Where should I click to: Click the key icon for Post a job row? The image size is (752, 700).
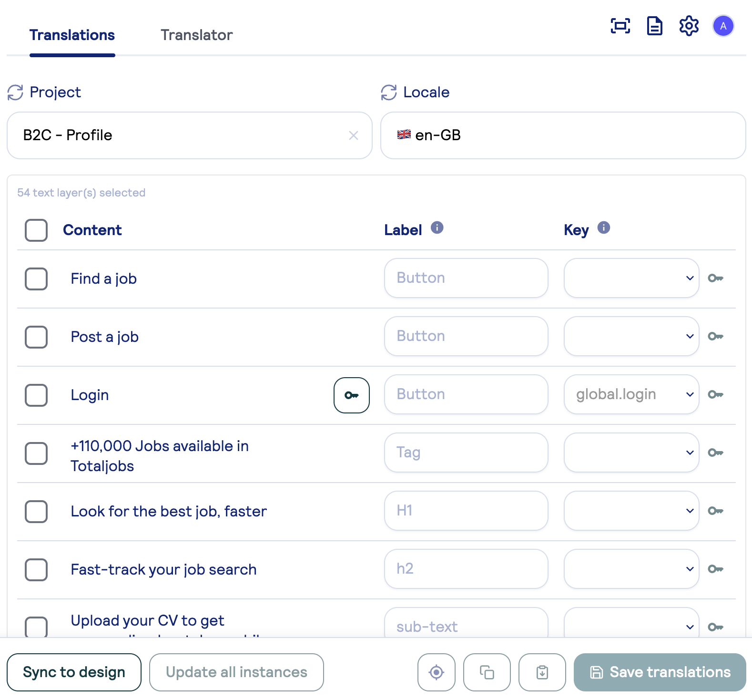(x=716, y=336)
